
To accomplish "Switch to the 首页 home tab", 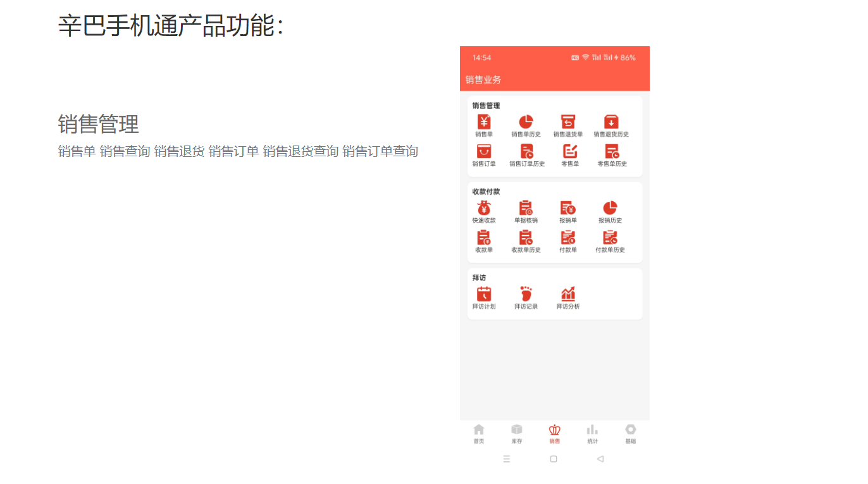I will click(479, 433).
